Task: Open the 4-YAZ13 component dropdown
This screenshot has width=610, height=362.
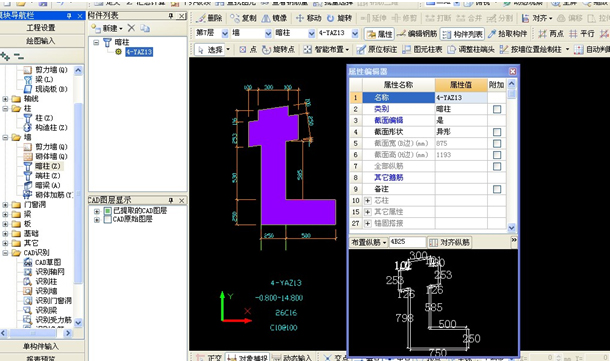Action: tap(355, 34)
